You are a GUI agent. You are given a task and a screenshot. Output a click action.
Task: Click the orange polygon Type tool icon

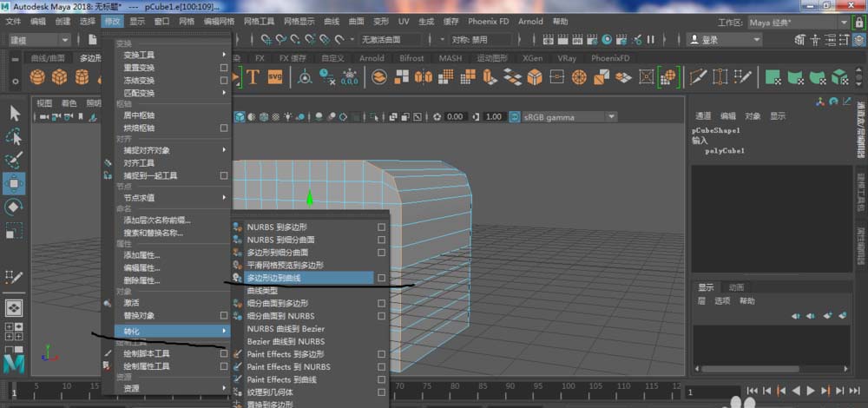(x=253, y=77)
